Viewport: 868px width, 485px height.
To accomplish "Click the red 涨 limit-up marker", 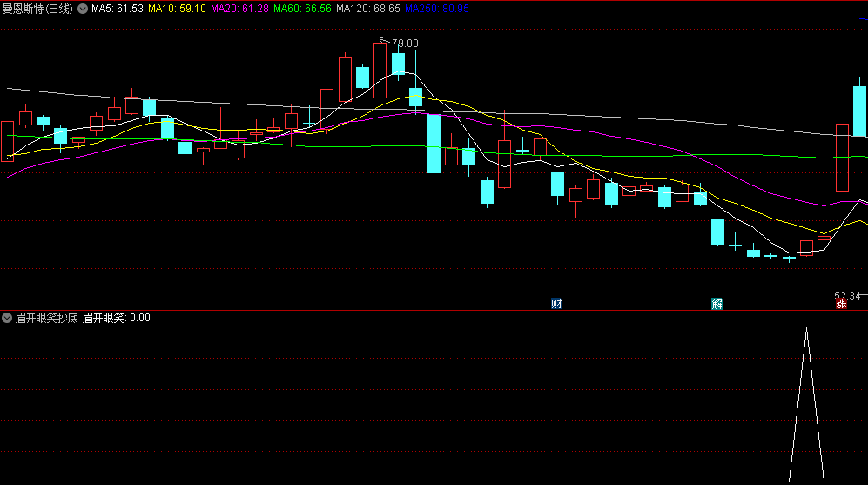I will [x=842, y=304].
